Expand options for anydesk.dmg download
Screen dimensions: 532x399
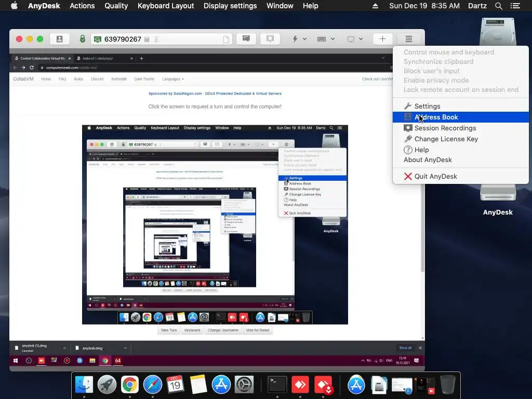[x=125, y=348]
